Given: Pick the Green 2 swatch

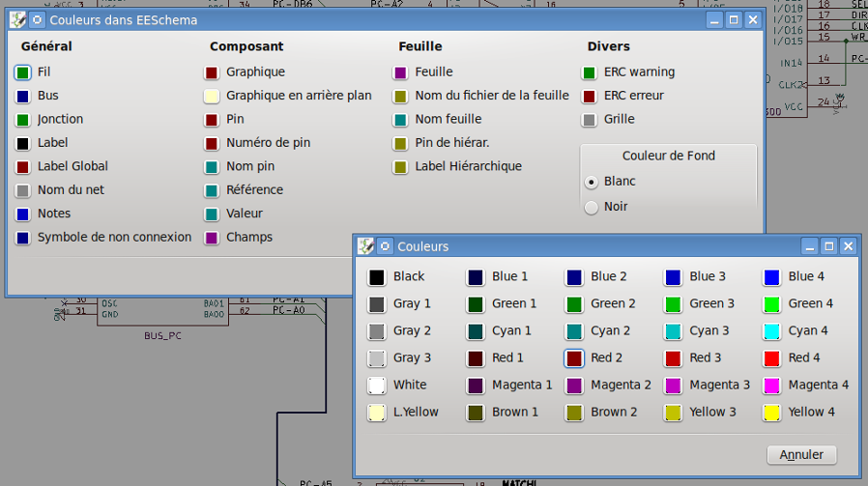Looking at the screenshot, I should [574, 304].
